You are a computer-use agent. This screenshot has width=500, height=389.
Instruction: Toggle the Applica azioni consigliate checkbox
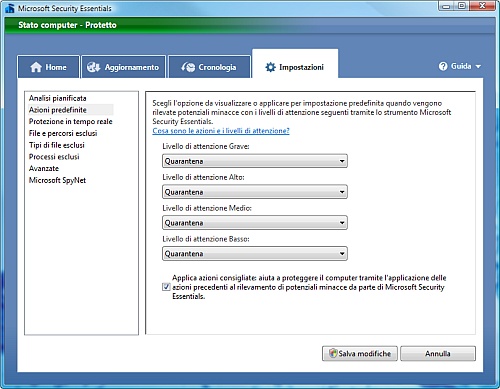pos(166,287)
